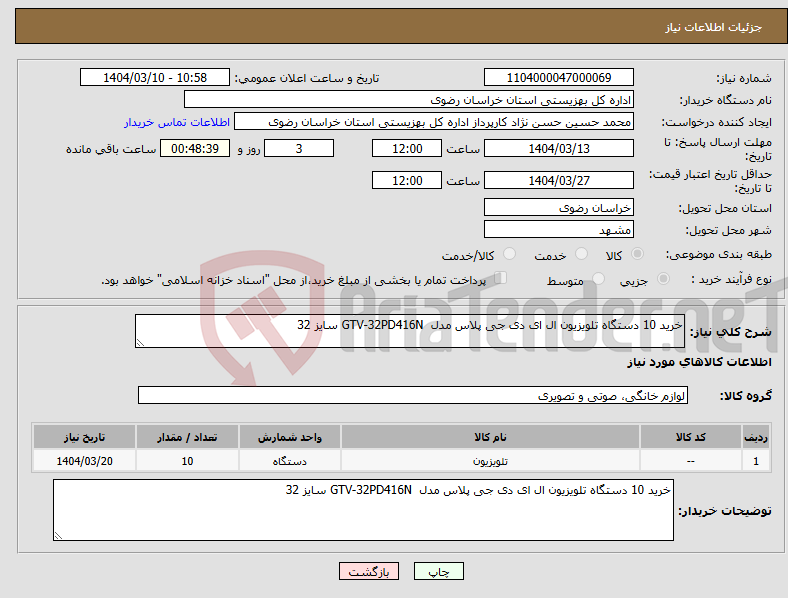This screenshot has width=788, height=598.
Task: Click the ردیف column header
Action: point(756,437)
